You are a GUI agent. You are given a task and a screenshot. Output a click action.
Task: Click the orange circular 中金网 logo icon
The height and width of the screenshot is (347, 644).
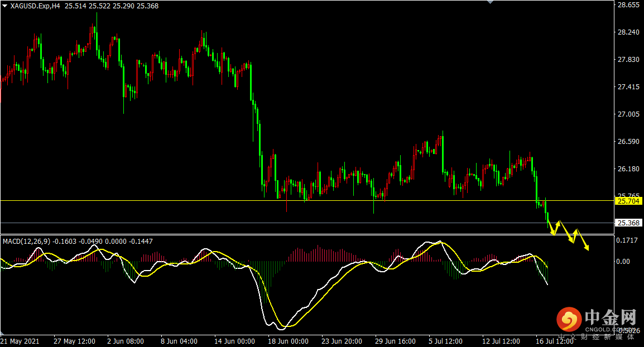(568, 320)
